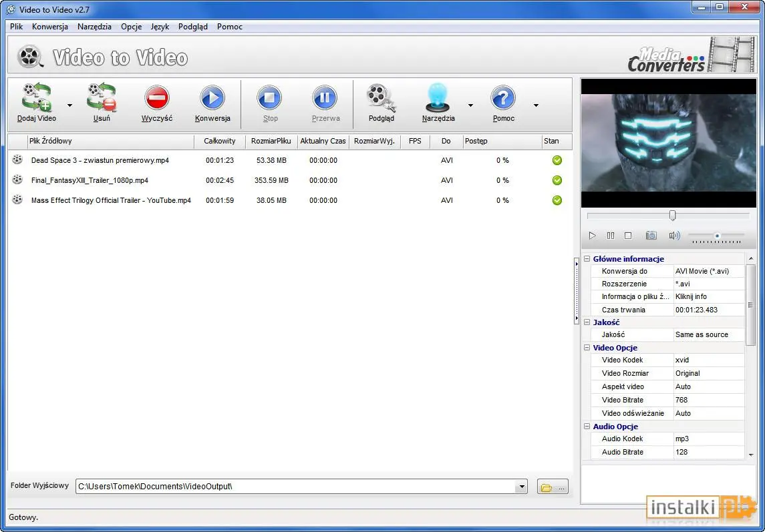765x532 pixels.
Task: Sort by Całkowity column header
Action: pyautogui.click(x=220, y=141)
